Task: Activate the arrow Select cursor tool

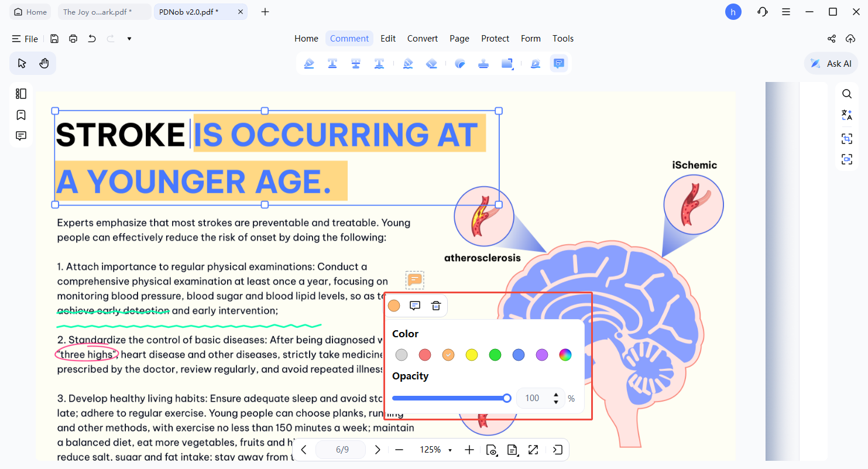Action: pyautogui.click(x=22, y=63)
